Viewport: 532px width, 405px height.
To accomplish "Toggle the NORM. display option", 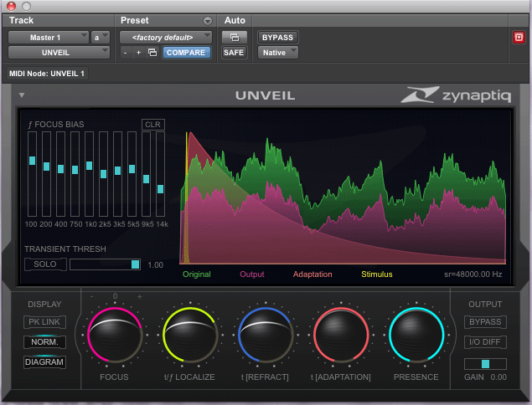I will tap(44, 342).
